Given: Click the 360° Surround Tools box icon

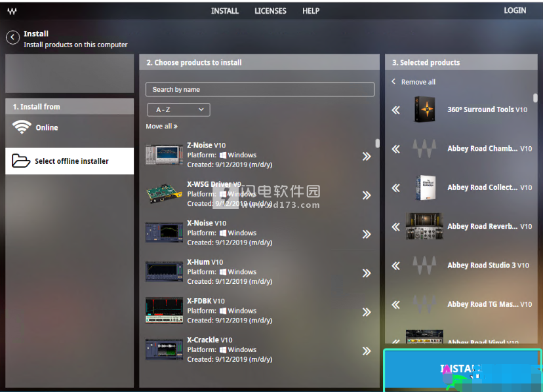Looking at the screenshot, I should pyautogui.click(x=424, y=109).
